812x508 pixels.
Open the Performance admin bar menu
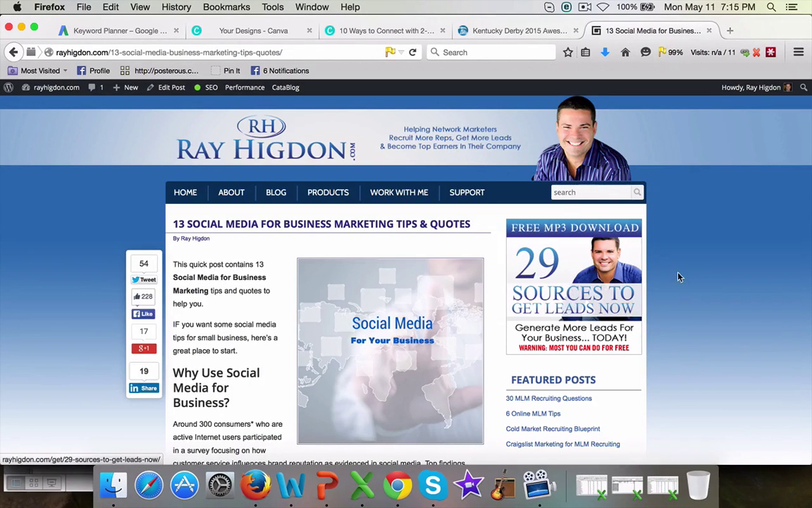(x=245, y=87)
